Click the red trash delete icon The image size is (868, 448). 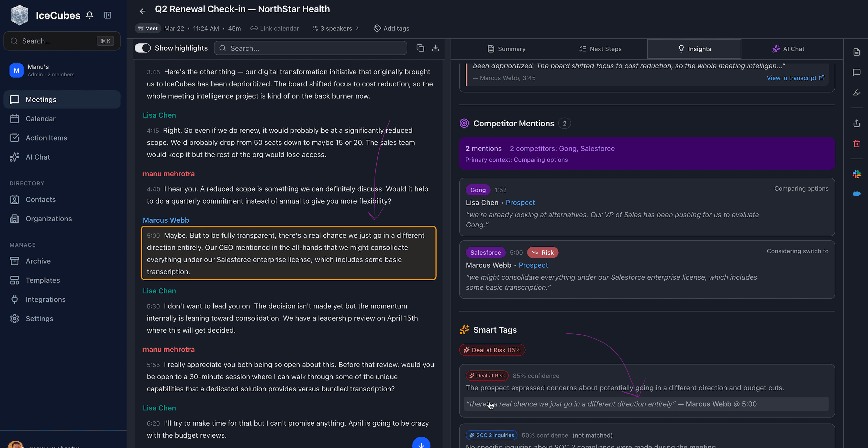[857, 144]
